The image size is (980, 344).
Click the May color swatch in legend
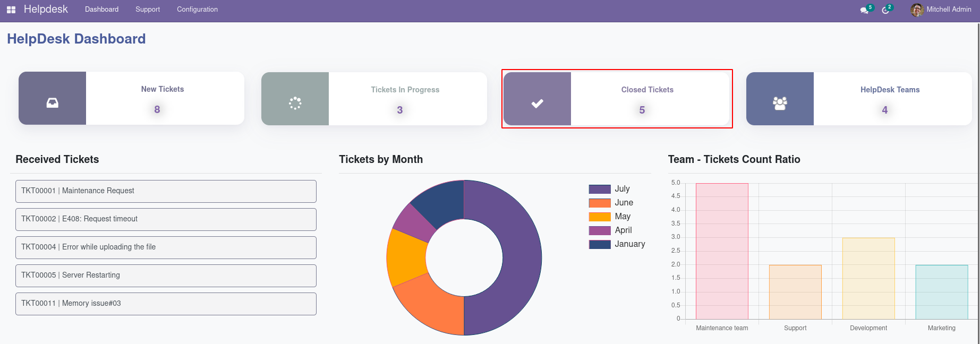click(x=600, y=217)
